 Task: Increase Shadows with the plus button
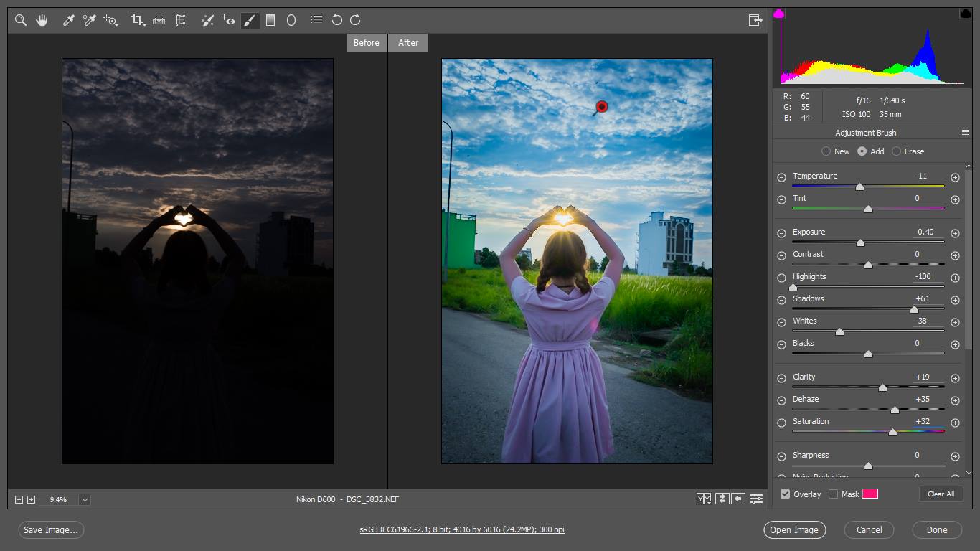[955, 300]
